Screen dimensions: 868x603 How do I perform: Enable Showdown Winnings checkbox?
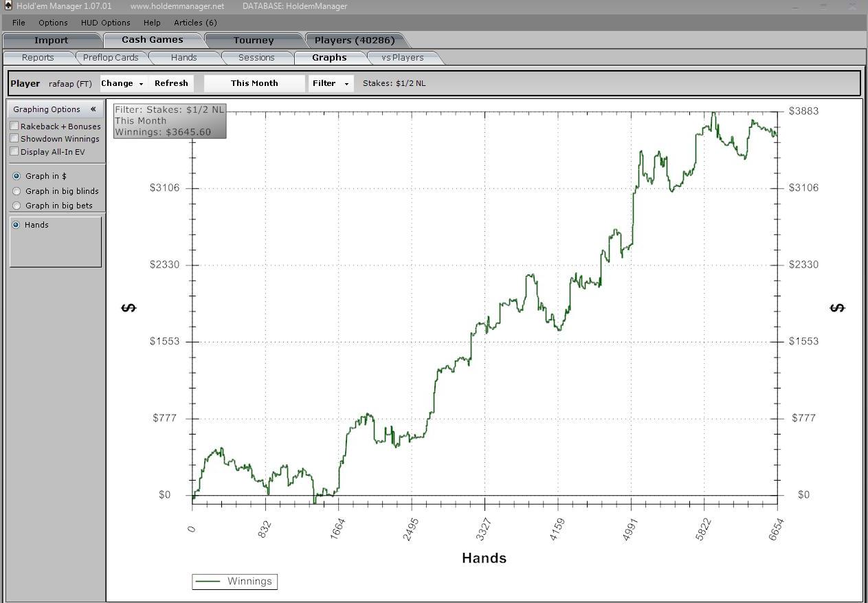coord(14,138)
